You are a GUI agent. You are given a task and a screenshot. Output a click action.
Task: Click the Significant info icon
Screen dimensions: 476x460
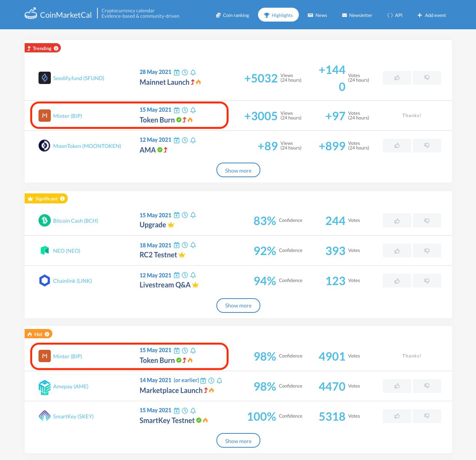pyautogui.click(x=62, y=198)
